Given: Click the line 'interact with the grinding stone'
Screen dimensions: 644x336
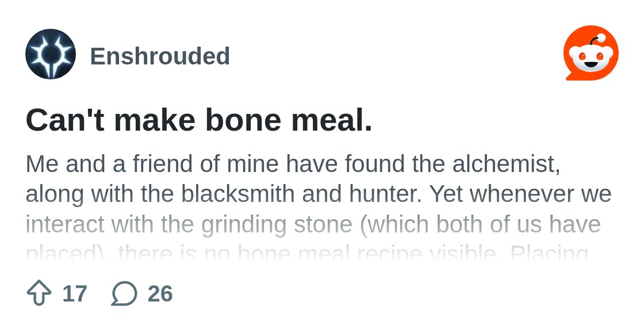Looking at the screenshot, I should pyautogui.click(x=313, y=224).
